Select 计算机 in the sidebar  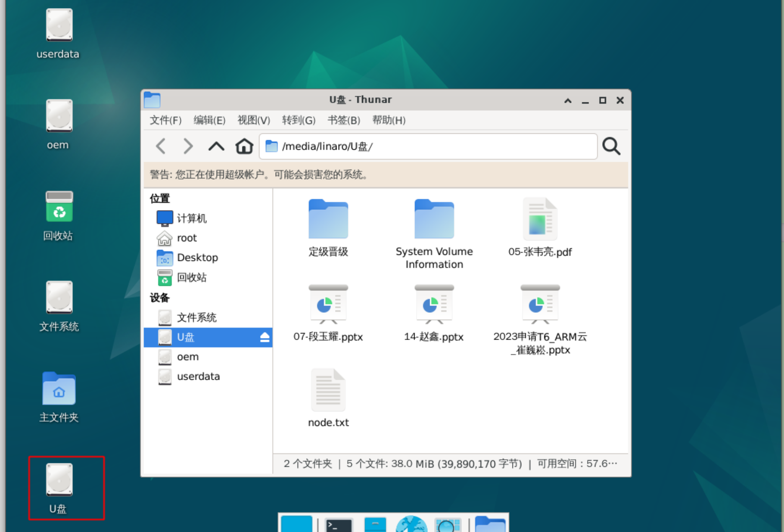(208, 218)
